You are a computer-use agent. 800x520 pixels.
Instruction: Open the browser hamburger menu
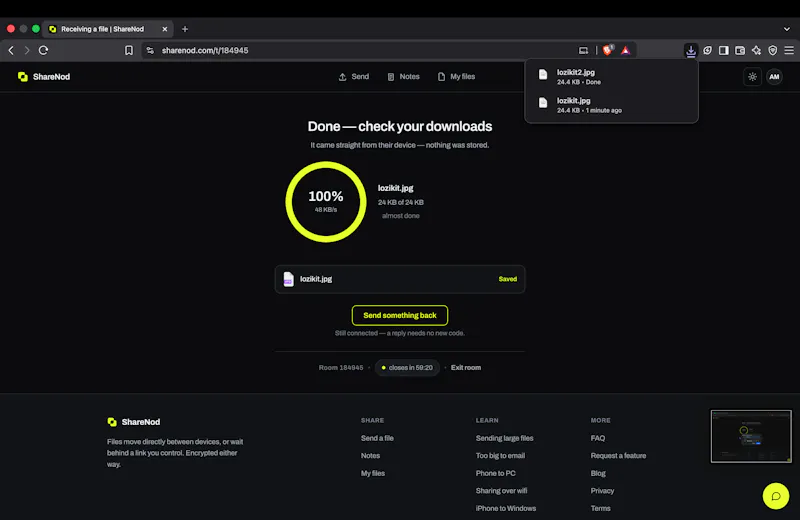pos(789,50)
